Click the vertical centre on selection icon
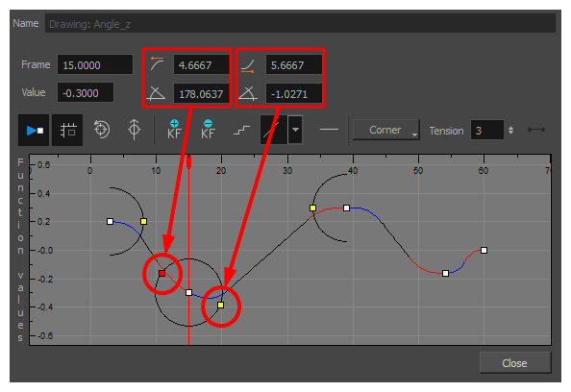This screenshot has height=392, width=571. 134,130
